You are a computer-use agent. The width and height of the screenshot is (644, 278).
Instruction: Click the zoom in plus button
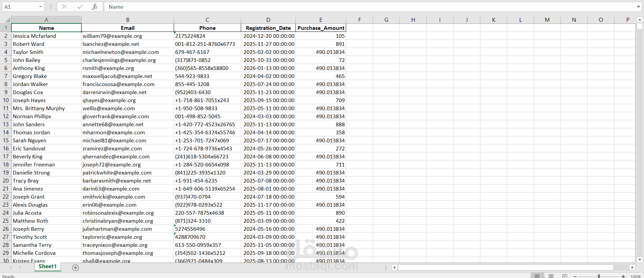pyautogui.click(x=623, y=276)
